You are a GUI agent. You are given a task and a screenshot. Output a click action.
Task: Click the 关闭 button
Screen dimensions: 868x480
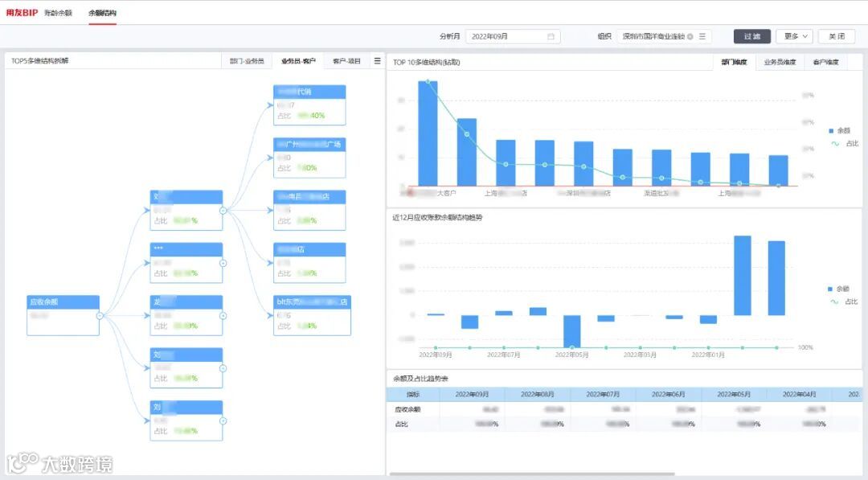837,36
